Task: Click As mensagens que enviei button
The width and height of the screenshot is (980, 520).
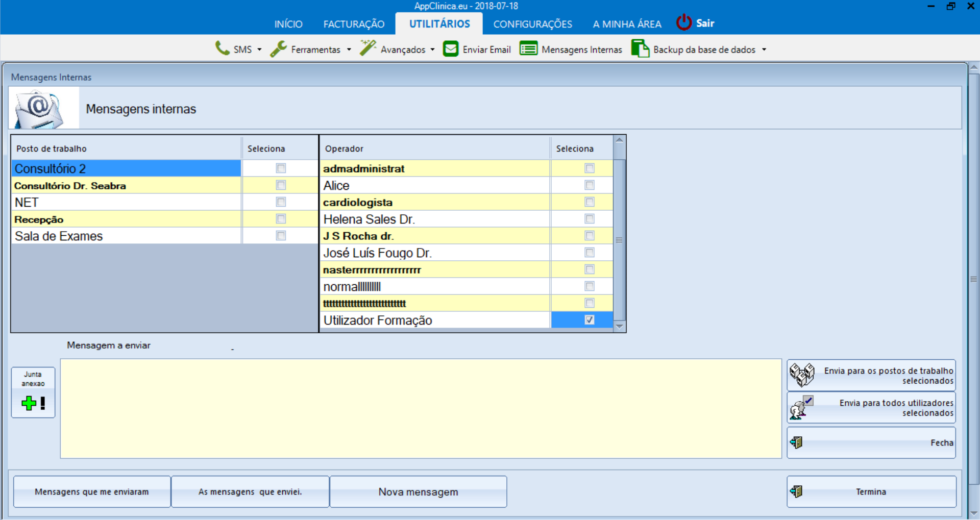Action: click(250, 491)
